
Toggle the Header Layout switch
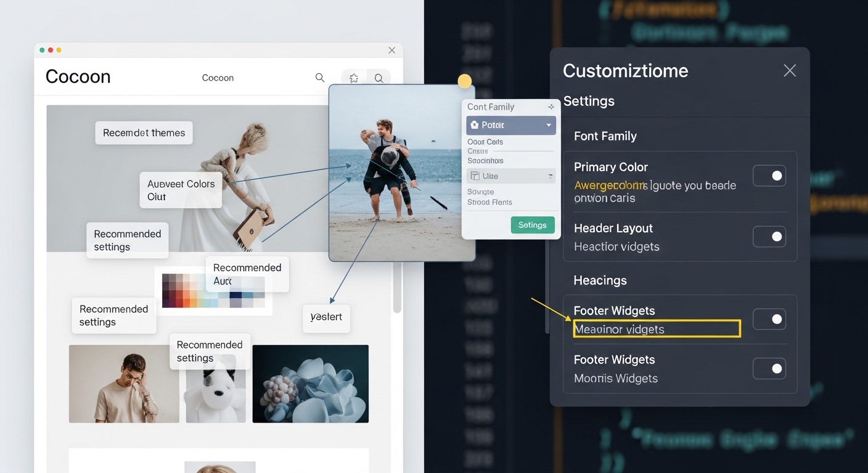769,236
